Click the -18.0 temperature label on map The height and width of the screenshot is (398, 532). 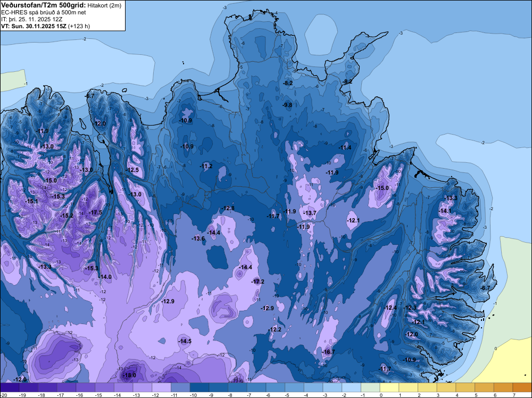click(129, 375)
